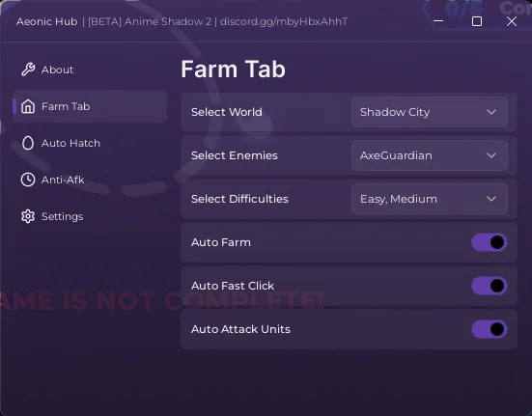Image resolution: width=532 pixels, height=416 pixels.
Task: Click the home icon for Farm Tab
Action: [x=28, y=106]
